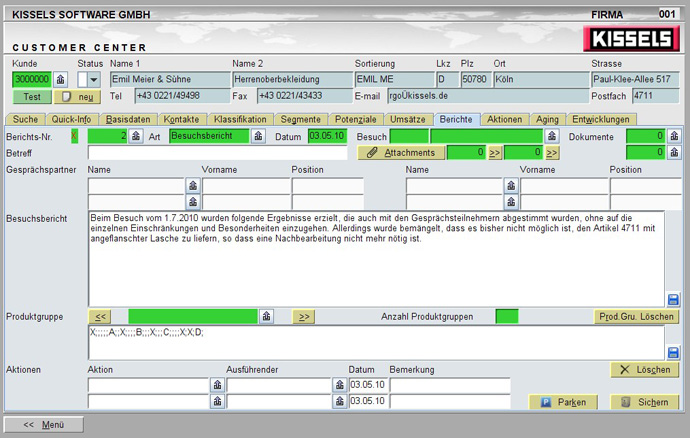
Task: Open lookup for second right Gesprächspartner Name
Action: [511, 202]
